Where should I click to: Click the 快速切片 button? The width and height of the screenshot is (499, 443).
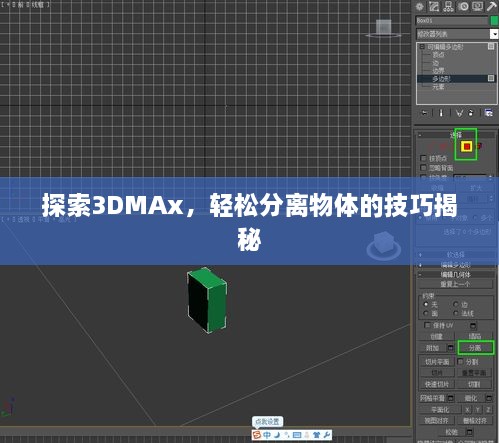pyautogui.click(x=437, y=384)
